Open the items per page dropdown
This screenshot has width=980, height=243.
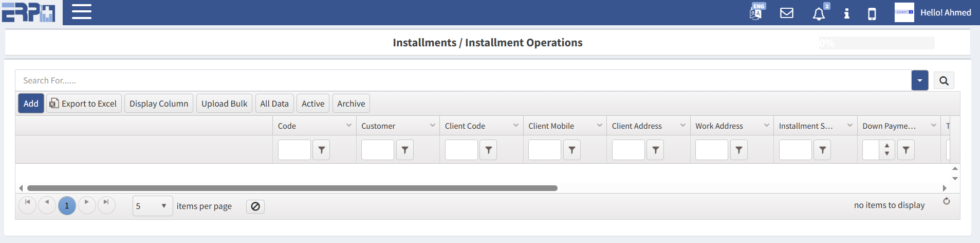pyautogui.click(x=153, y=206)
